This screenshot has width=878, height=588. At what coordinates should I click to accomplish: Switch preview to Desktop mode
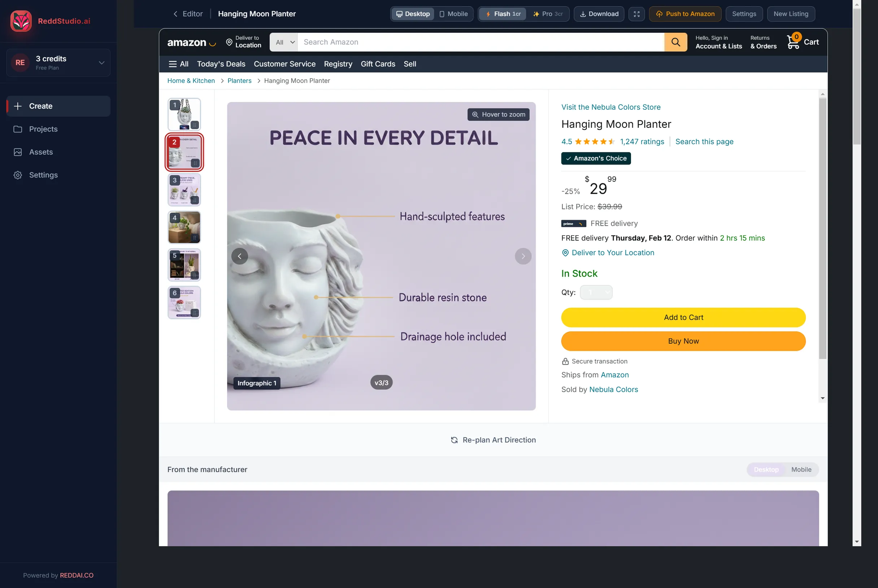point(413,14)
